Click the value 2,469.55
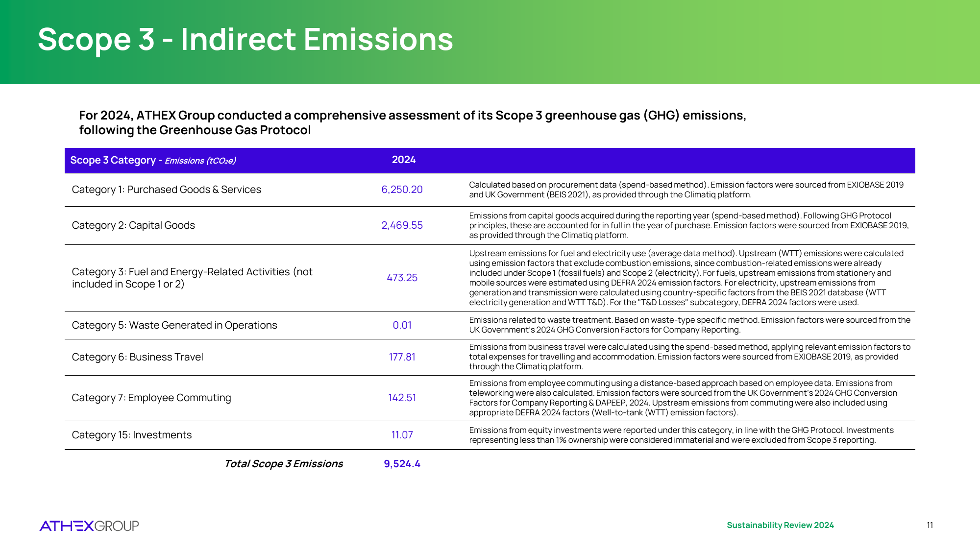The width and height of the screenshot is (980, 551). (402, 225)
